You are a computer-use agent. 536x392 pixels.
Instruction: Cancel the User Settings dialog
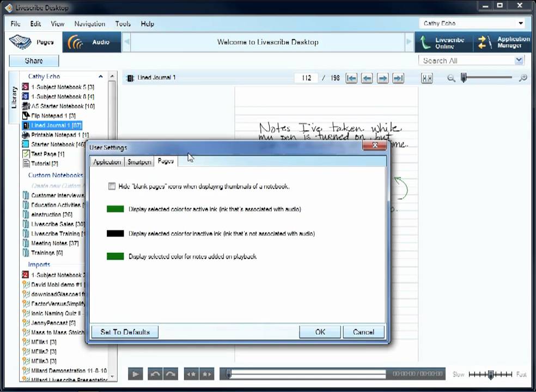click(363, 332)
